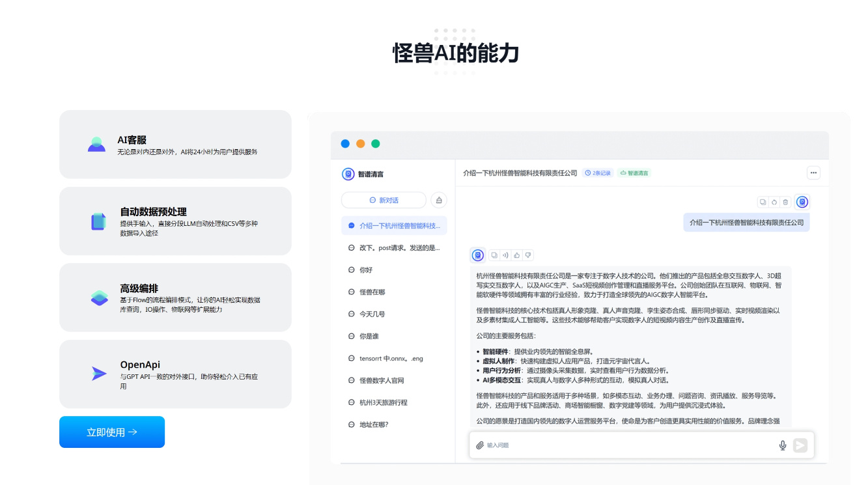This screenshot has height=485, width=868.
Task: Click the 自动数据预处理 document icon
Action: pos(98,221)
